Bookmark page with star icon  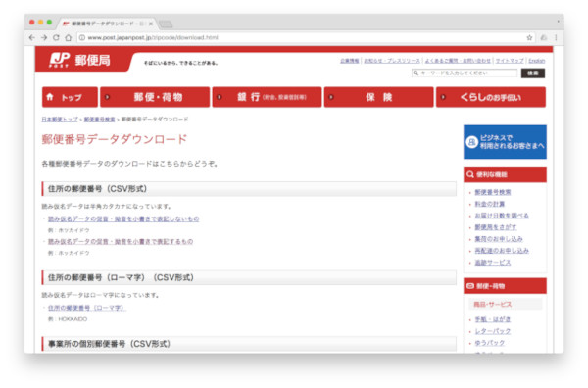(529, 38)
